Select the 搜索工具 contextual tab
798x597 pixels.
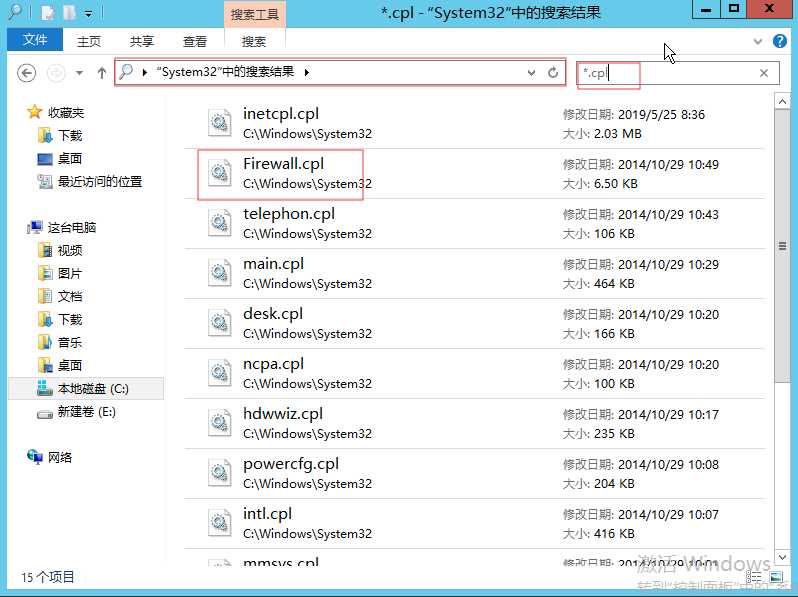(x=254, y=14)
